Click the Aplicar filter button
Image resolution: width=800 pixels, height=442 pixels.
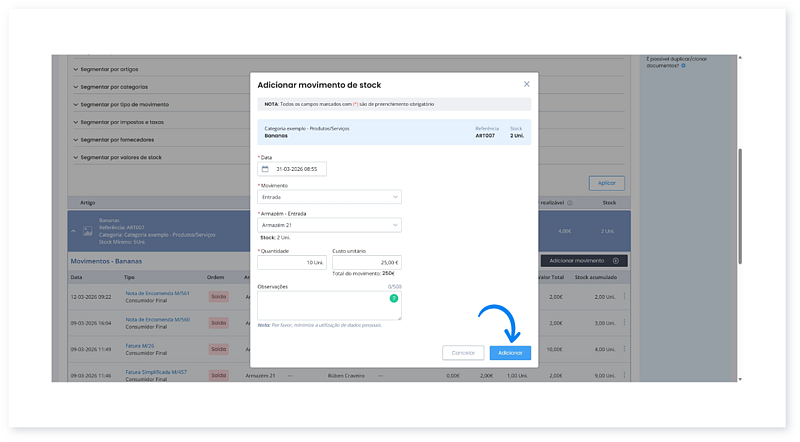(606, 183)
